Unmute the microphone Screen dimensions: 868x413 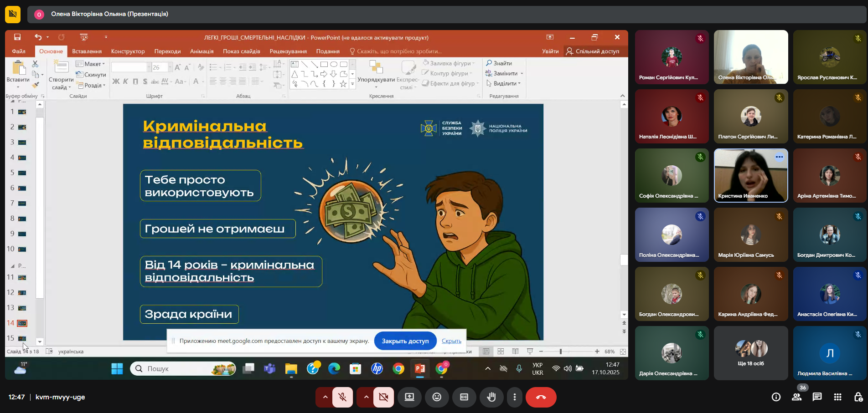(342, 397)
